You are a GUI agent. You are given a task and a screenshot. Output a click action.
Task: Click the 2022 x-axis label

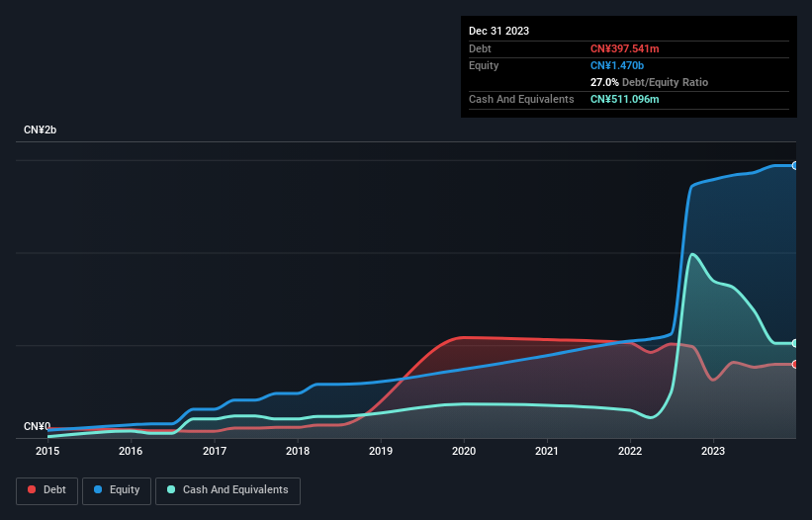(x=630, y=451)
